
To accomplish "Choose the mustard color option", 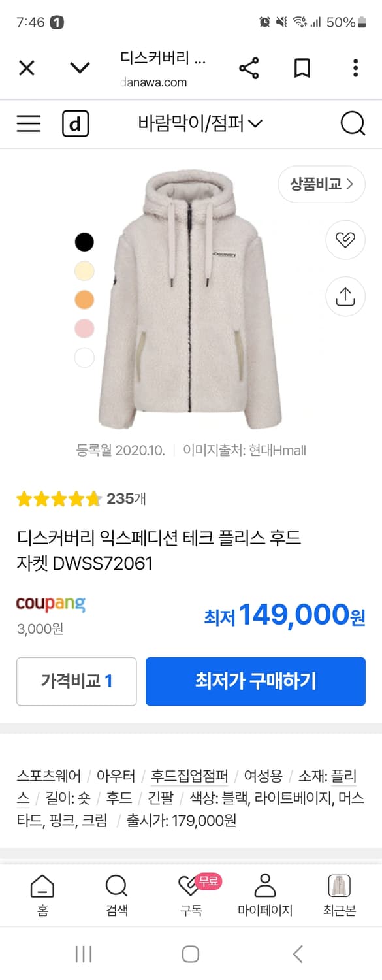I will [84, 299].
